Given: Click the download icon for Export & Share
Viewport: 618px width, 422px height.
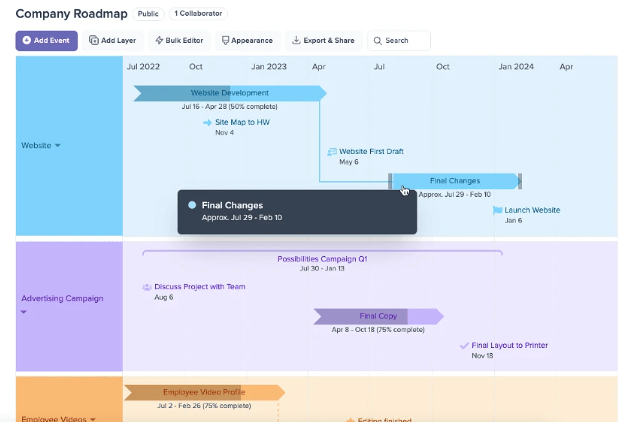Looking at the screenshot, I should 296,40.
